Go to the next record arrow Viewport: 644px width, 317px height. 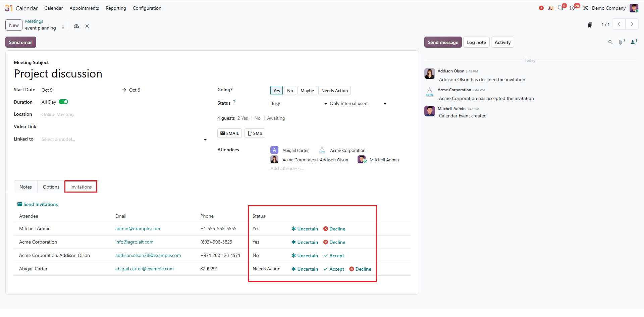pyautogui.click(x=632, y=24)
